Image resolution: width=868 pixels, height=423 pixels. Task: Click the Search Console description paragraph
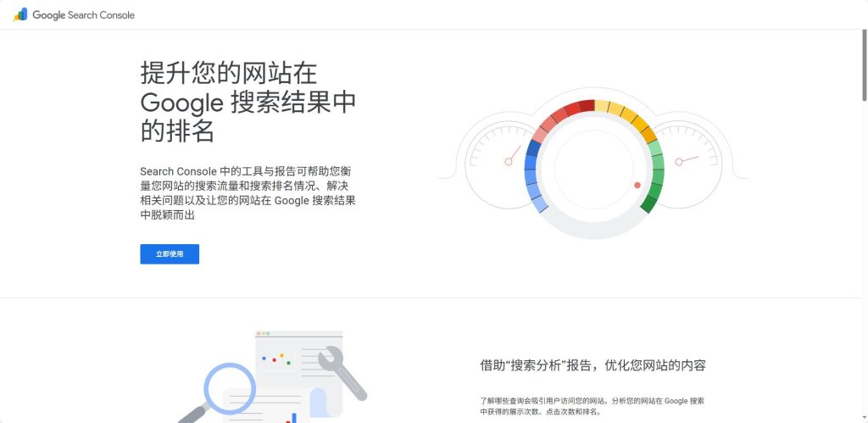point(248,193)
